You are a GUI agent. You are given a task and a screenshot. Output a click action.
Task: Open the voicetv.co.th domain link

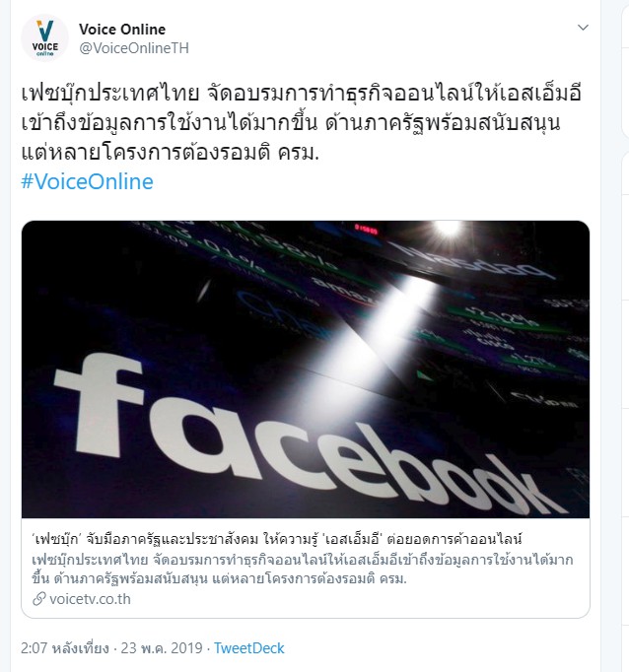pyautogui.click(x=90, y=599)
